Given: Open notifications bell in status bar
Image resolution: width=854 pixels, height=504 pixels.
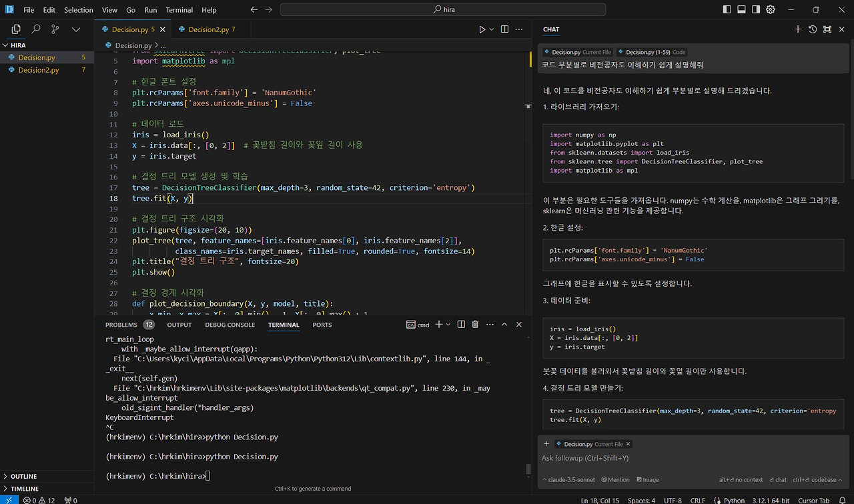Looking at the screenshot, I should pyautogui.click(x=844, y=500).
